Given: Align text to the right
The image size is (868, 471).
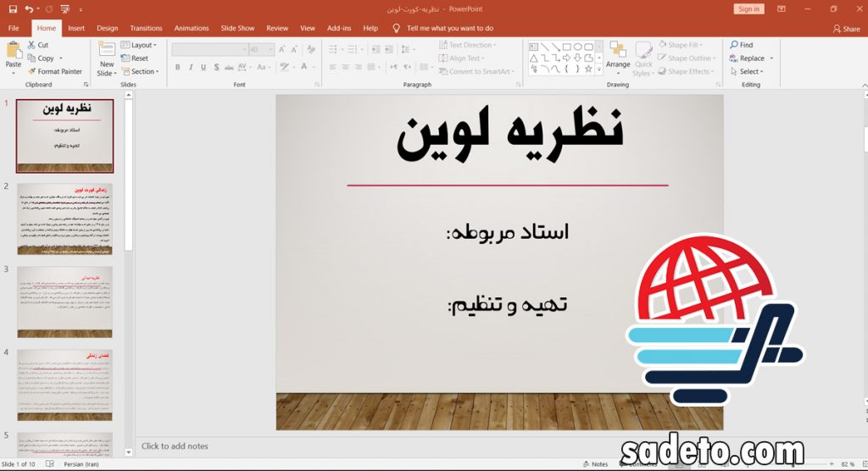Looking at the screenshot, I should [359, 67].
